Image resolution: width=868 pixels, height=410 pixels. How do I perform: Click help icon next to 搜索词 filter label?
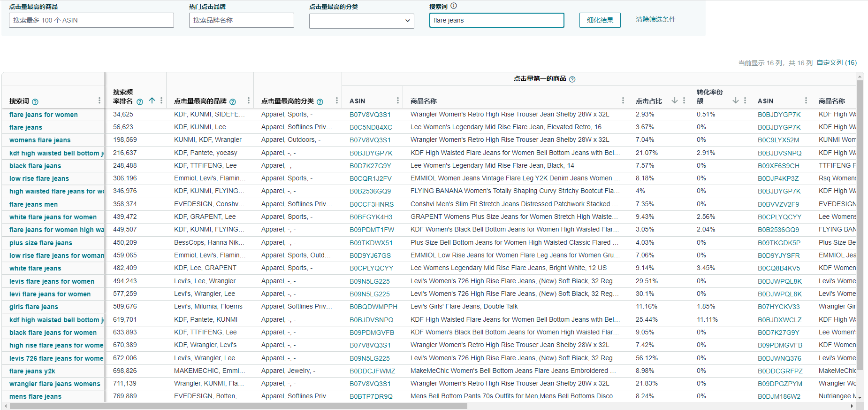pyautogui.click(x=454, y=6)
